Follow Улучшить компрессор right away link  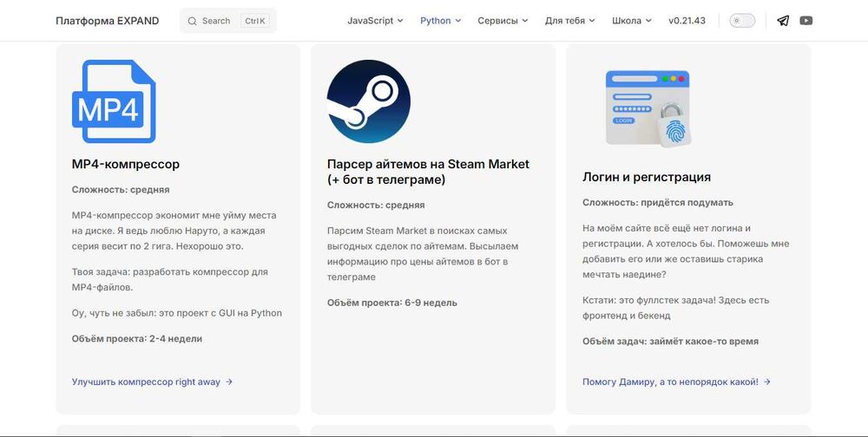pos(152,382)
